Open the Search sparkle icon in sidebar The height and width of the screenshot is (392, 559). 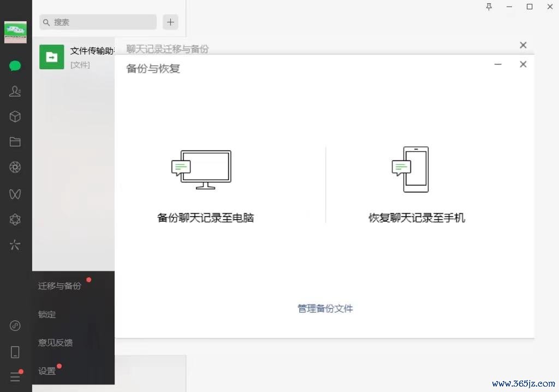tap(15, 245)
